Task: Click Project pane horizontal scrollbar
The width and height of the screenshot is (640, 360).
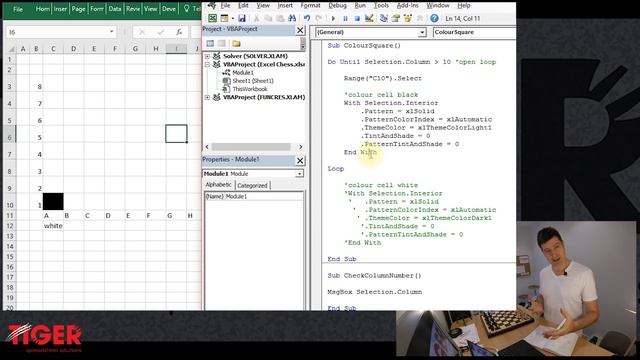Action: (251, 147)
